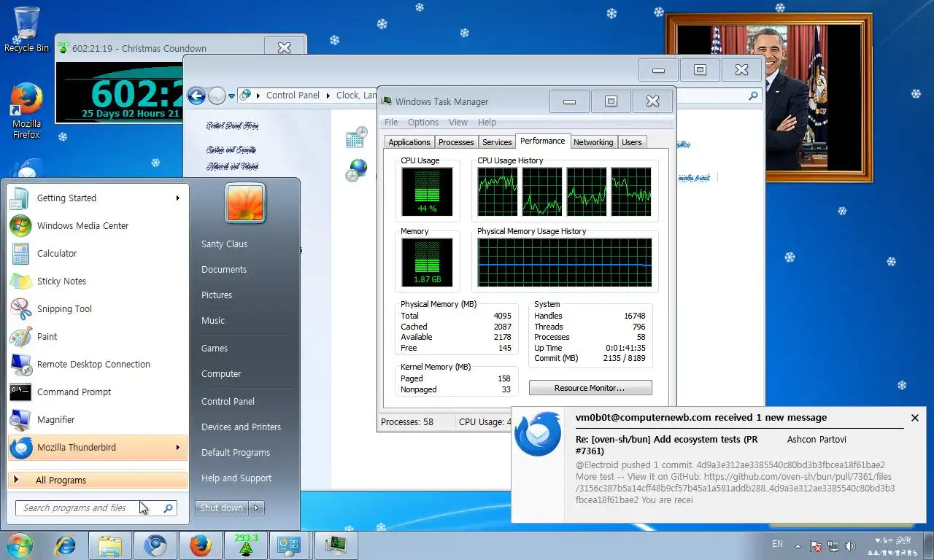Screen dimensions: 934x560
Task: Launch Mozilla Thunderbird from the Start menu
Action: [96, 448]
